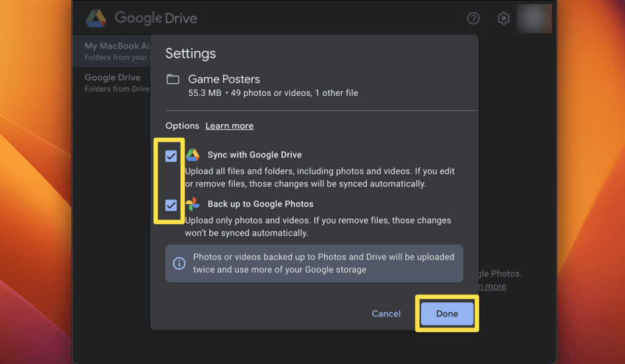Open the Help question mark icon
625x364 pixels.
[x=473, y=18]
